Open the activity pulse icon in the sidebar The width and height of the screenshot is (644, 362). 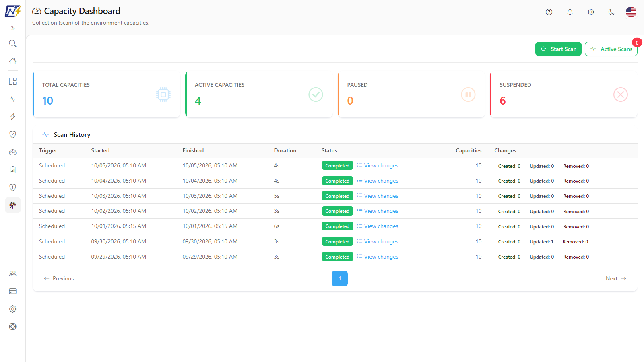click(13, 99)
